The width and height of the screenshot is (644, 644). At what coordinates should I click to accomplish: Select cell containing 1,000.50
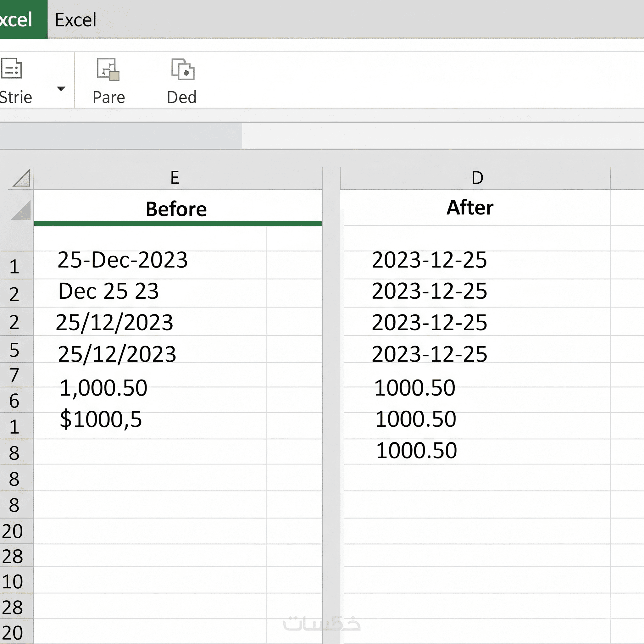(103, 388)
